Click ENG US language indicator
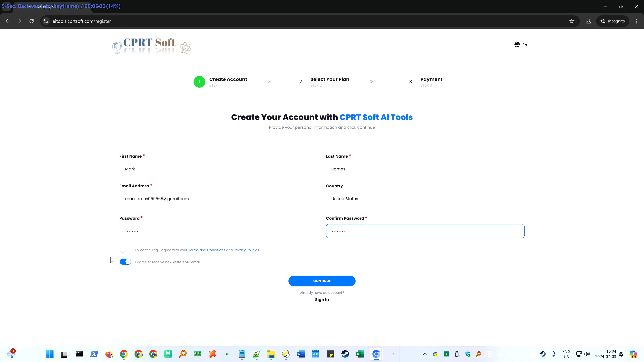Screen dimensions: 644x362 [x=566, y=354]
